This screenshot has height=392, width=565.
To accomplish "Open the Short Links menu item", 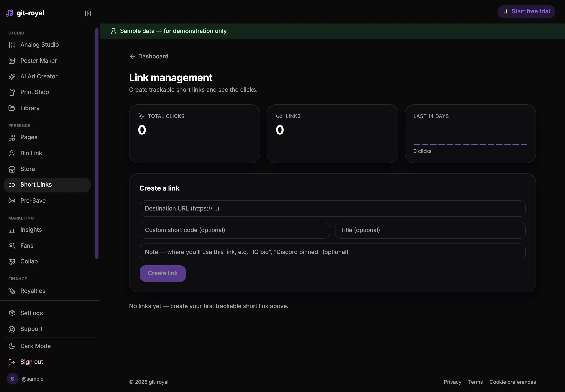I will [47, 185].
